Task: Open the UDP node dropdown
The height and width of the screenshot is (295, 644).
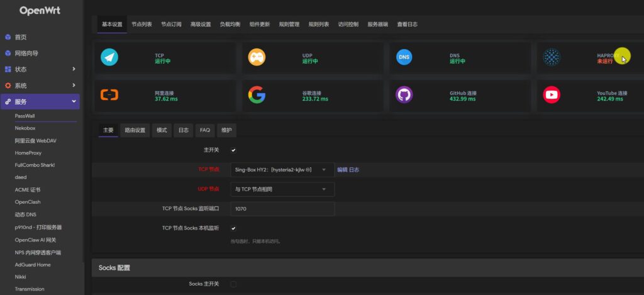Action: tap(282, 189)
